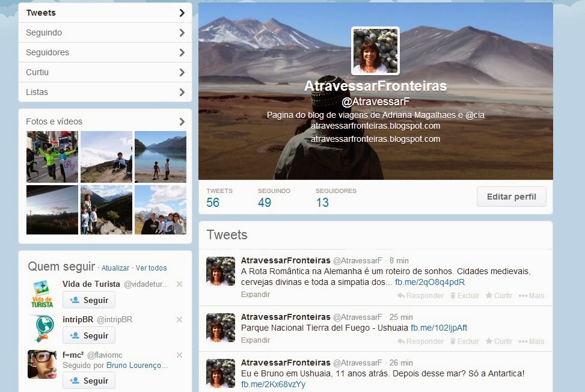Viewport: 585px width, 392px height.
Task: Click the chevron arrow on the Tweets row
Action: [x=182, y=13]
